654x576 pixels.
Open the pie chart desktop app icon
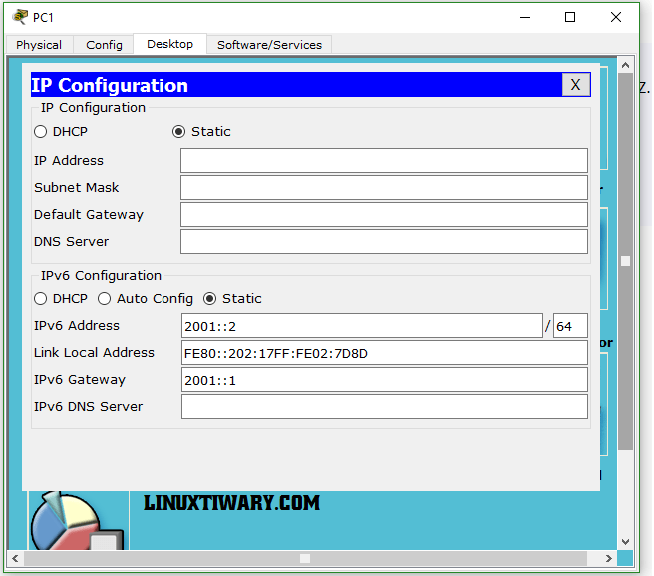click(78, 521)
